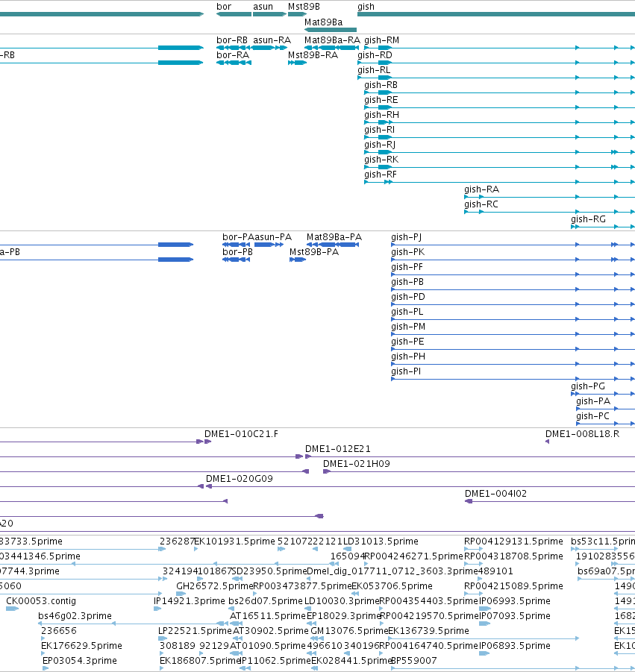Select transcript gish-RK
This screenshot has height=672, width=635.
point(381,160)
